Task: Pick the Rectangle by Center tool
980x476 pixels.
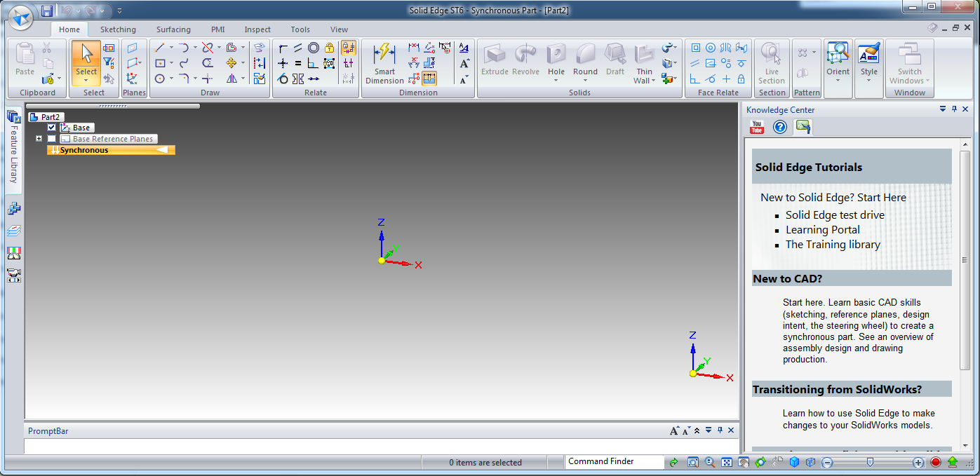Action: tap(160, 63)
